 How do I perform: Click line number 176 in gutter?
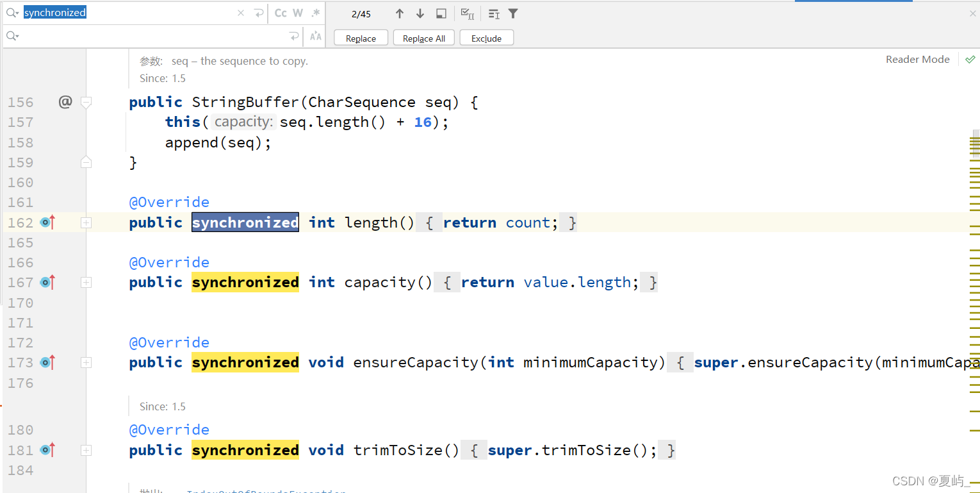click(x=20, y=383)
